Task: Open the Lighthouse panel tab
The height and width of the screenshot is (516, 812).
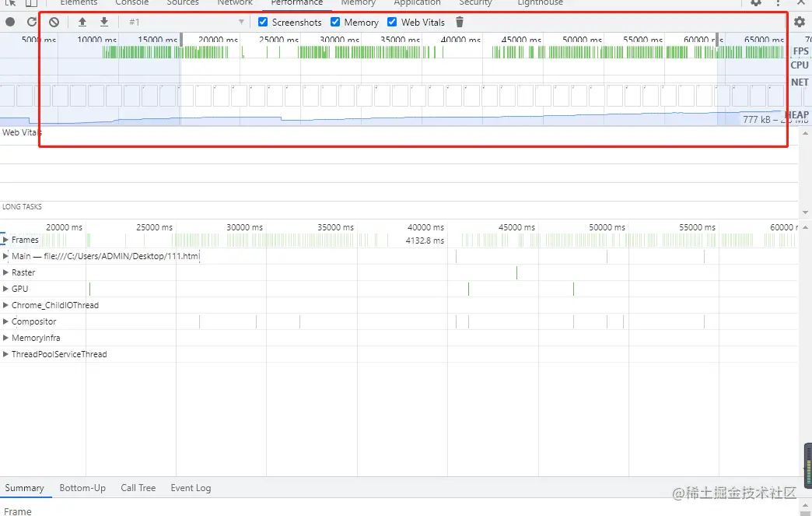Action: (x=540, y=2)
